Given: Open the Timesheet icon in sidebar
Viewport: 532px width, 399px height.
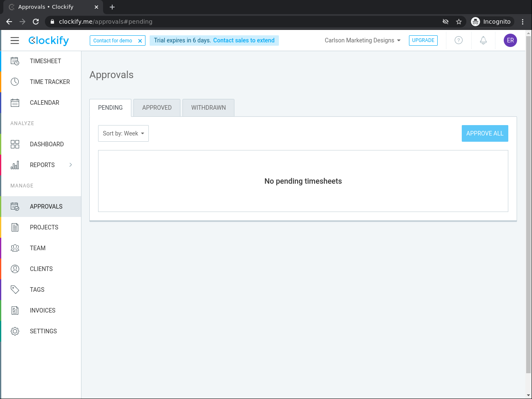Looking at the screenshot, I should [15, 61].
